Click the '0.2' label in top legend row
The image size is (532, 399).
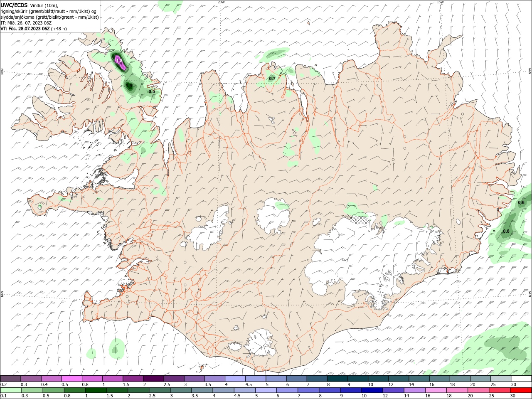click(3, 384)
